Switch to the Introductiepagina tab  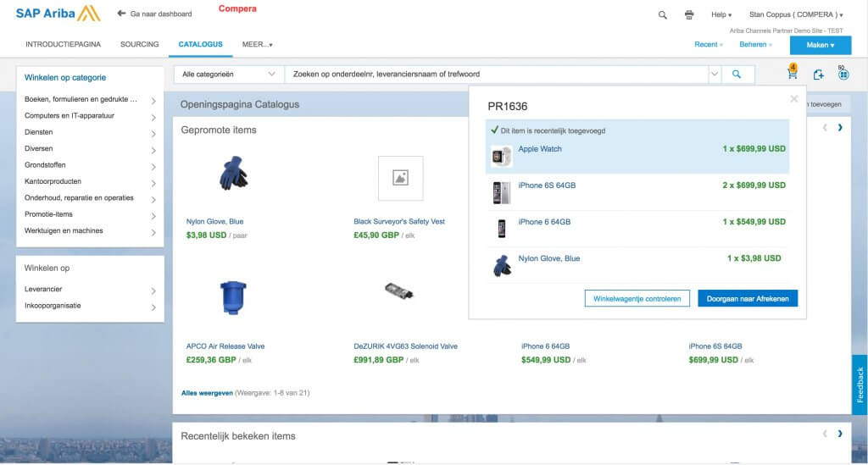pos(63,44)
